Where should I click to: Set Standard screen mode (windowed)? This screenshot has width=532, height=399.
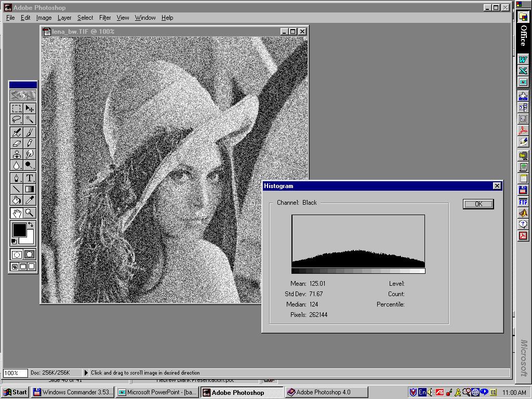tap(15, 267)
